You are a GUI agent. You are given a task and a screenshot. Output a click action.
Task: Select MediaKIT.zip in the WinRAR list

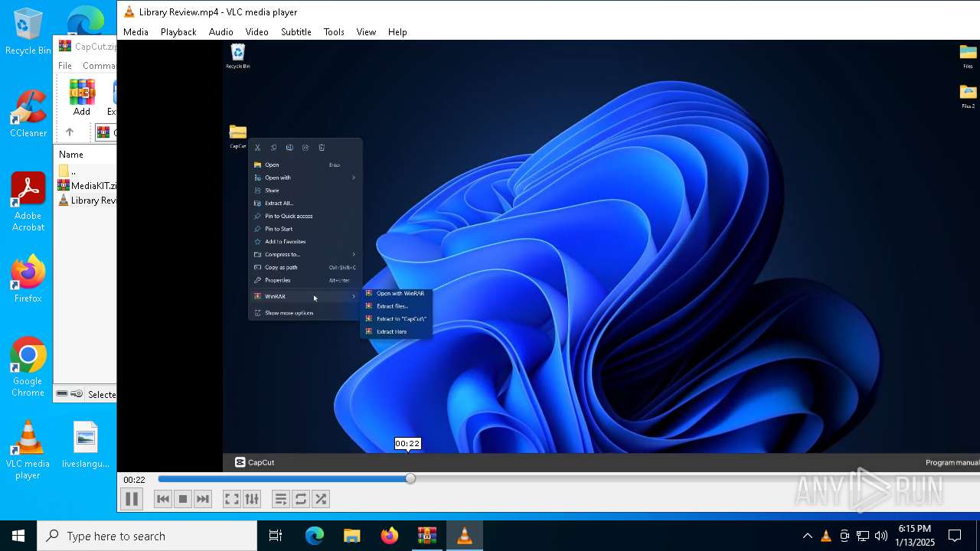[87, 185]
